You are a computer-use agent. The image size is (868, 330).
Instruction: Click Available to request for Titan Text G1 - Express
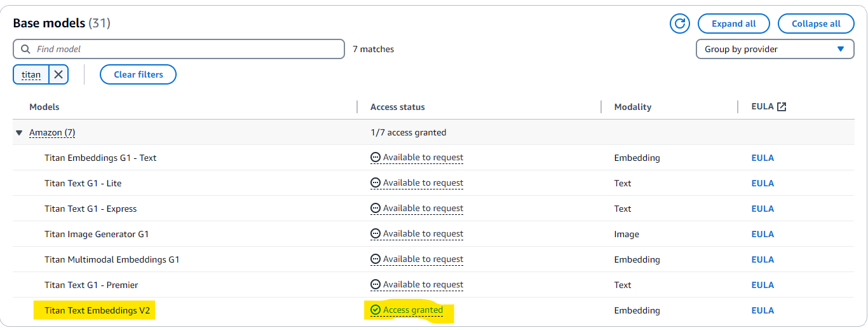[x=423, y=209]
